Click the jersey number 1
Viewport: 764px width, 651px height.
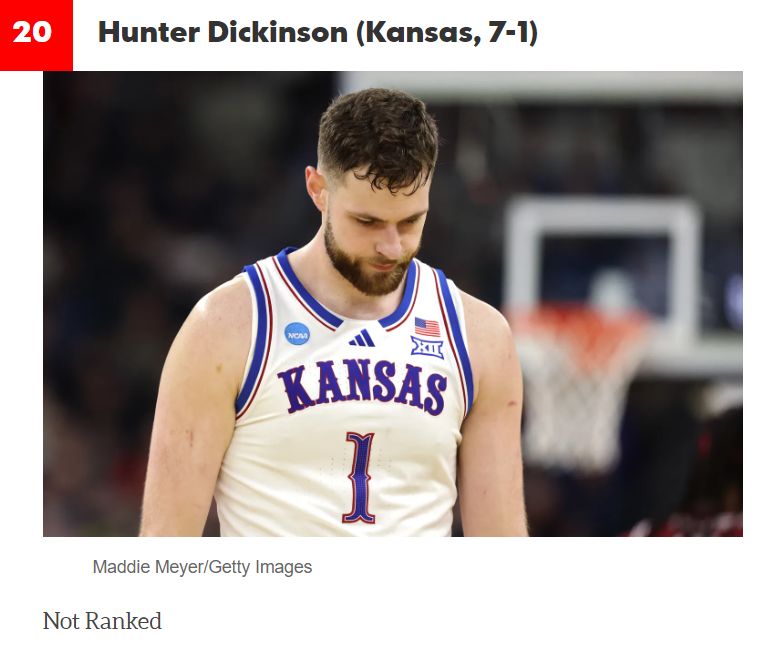360,478
